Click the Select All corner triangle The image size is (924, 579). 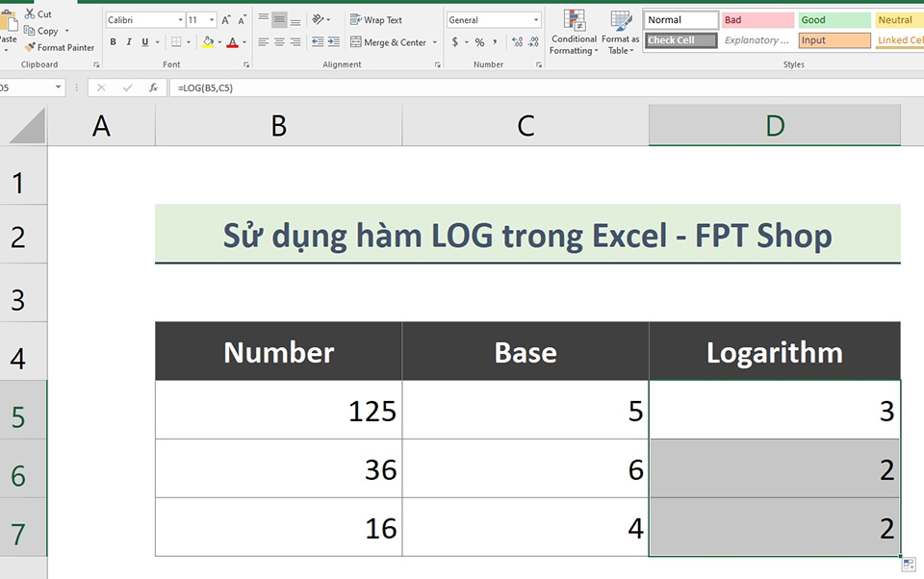28,125
